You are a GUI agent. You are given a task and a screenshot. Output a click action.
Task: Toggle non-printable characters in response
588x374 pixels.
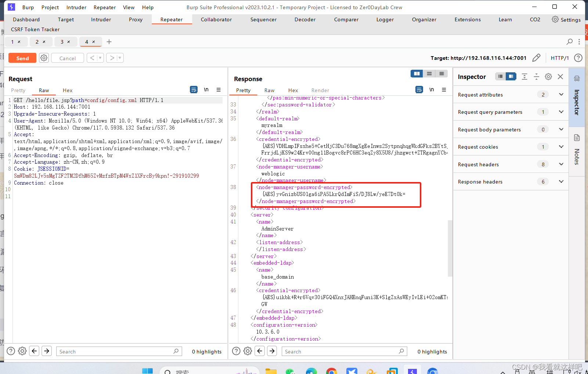pos(432,90)
